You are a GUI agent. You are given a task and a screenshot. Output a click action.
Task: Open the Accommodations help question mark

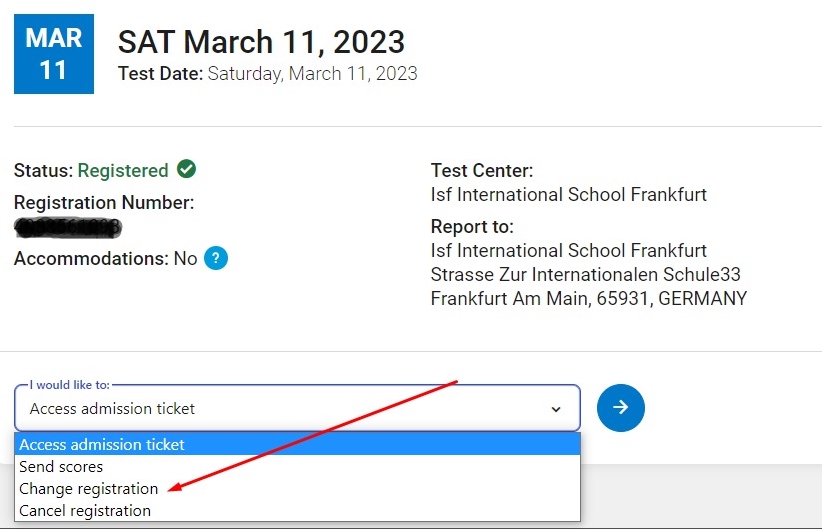point(216,259)
